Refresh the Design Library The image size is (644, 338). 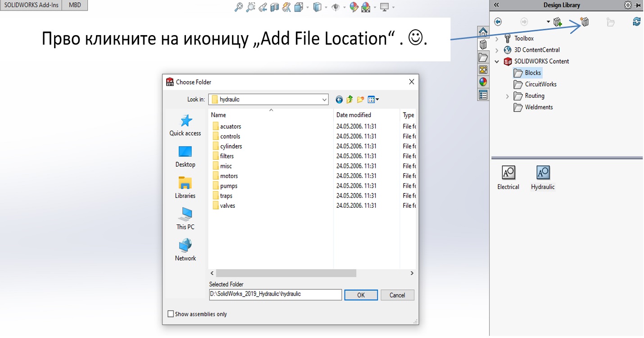pyautogui.click(x=636, y=22)
